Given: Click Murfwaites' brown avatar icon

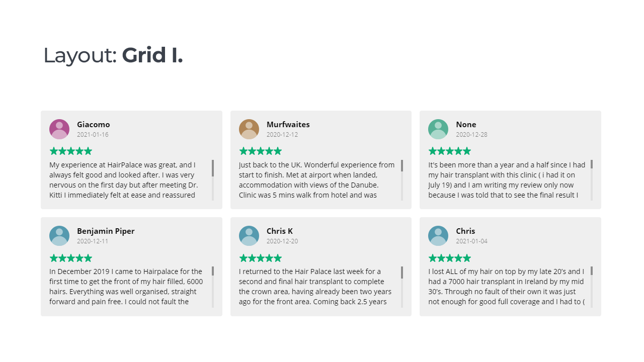Looking at the screenshot, I should [x=249, y=129].
